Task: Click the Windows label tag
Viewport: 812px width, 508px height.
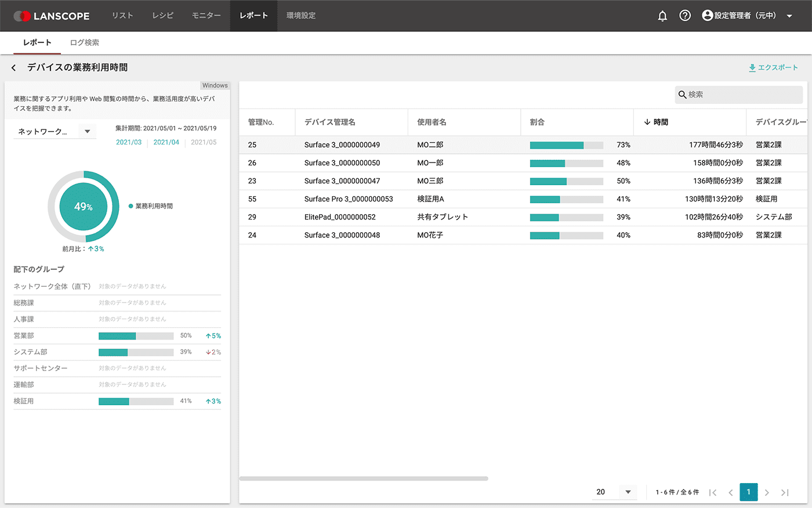Action: tap(215, 85)
